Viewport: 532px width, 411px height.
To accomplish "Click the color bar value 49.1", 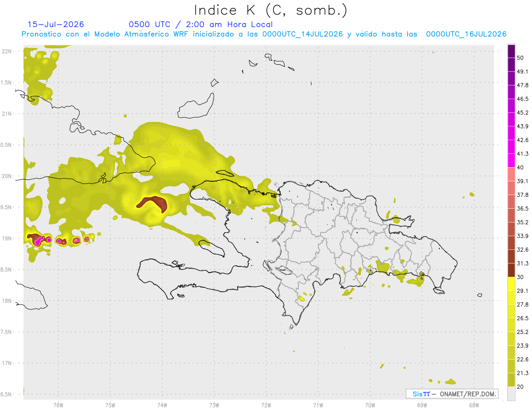I will click(523, 71).
